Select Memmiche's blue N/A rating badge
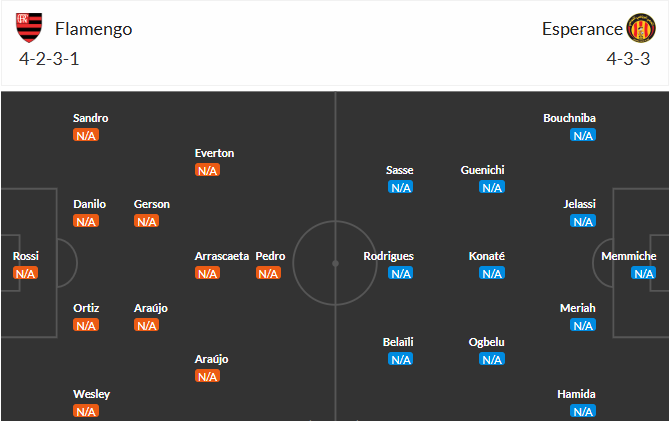669x421 pixels. coord(643,273)
